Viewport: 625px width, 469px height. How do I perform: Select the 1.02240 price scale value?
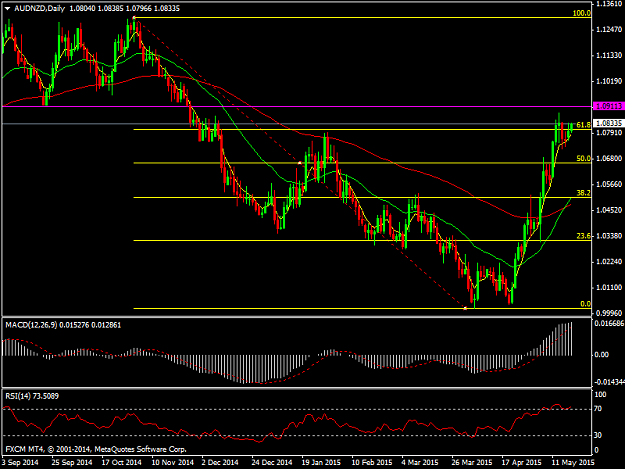click(x=609, y=262)
